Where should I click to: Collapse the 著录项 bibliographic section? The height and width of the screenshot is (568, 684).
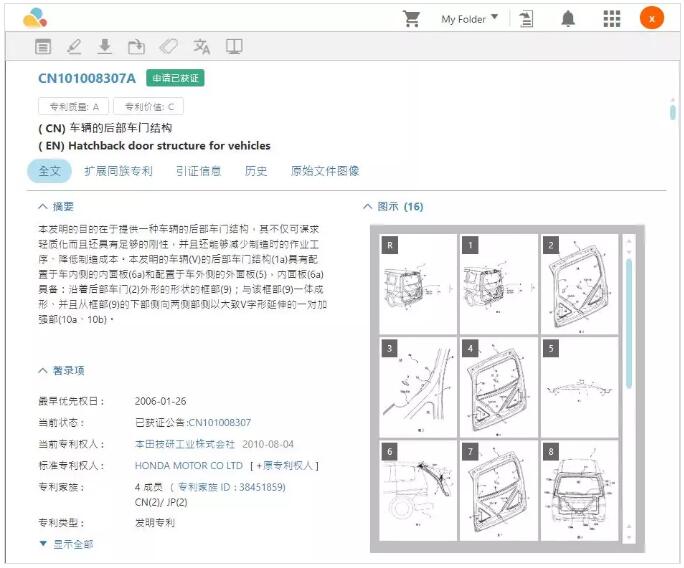click(x=60, y=371)
